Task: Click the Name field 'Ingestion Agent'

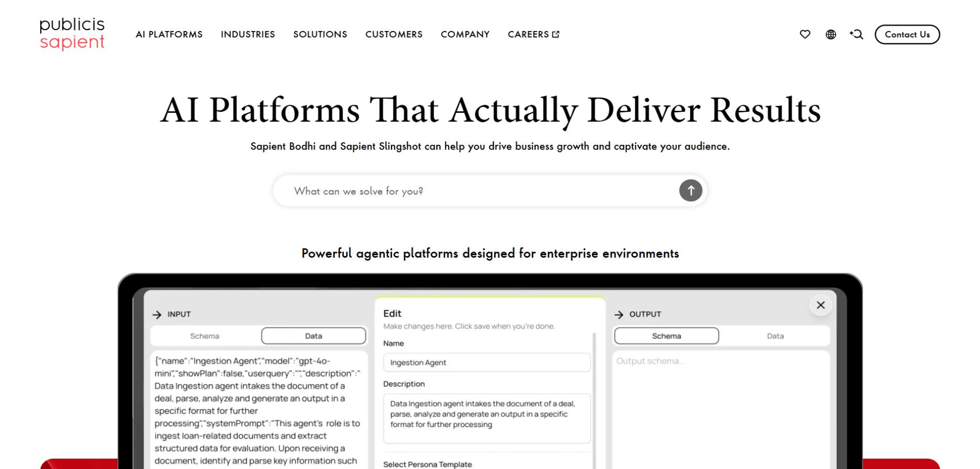Action: (487, 362)
